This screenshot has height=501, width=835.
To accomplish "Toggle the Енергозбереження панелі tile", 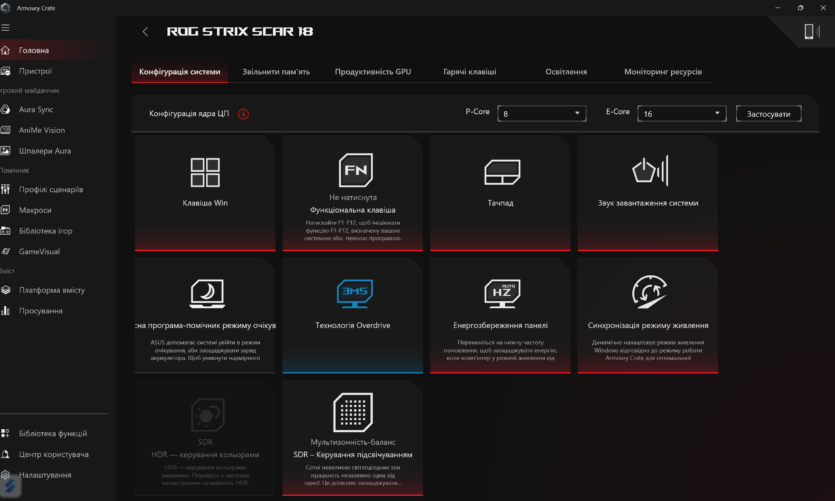I will tap(500, 315).
